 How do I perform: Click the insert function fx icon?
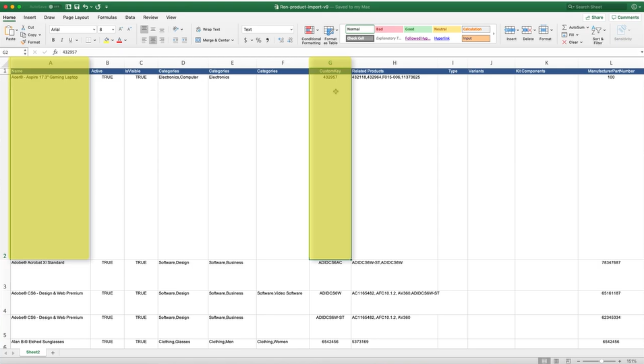(55, 52)
